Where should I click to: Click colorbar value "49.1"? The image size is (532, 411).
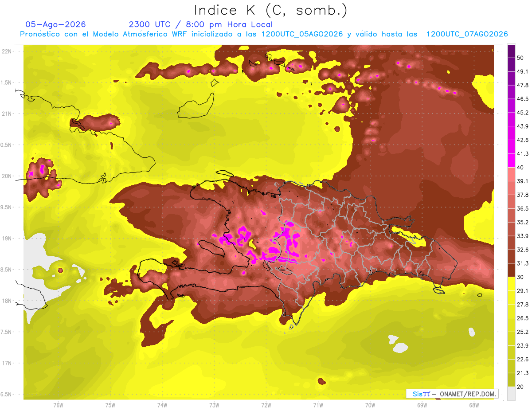click(x=523, y=71)
